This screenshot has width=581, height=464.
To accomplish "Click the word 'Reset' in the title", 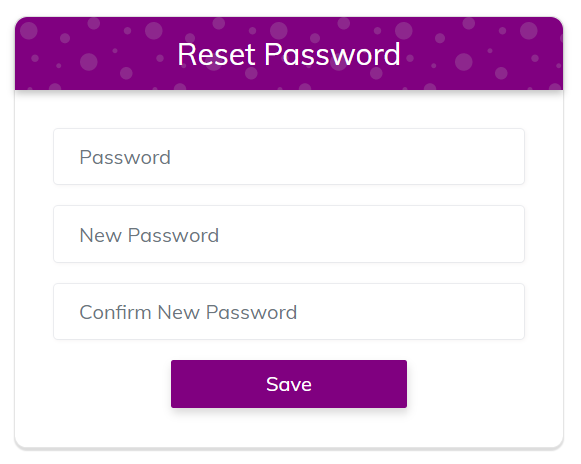I will pyautogui.click(x=216, y=54).
